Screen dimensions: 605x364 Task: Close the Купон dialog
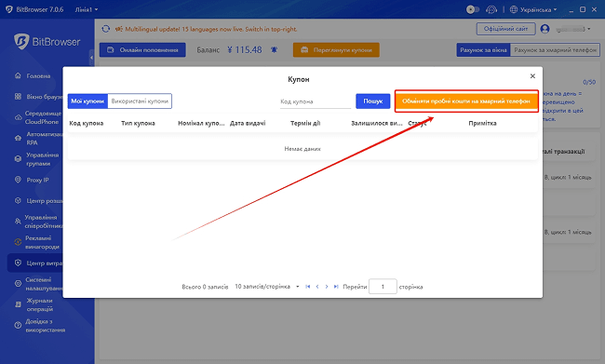point(532,76)
